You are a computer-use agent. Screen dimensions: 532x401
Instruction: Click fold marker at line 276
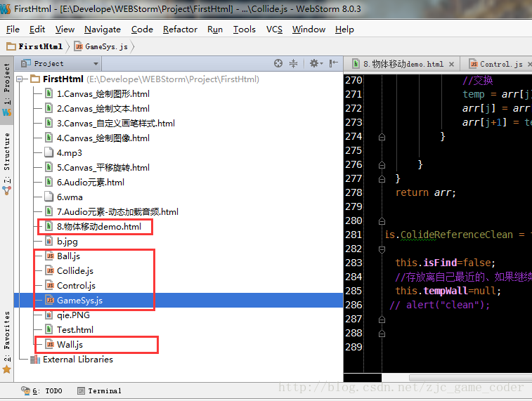(382, 165)
